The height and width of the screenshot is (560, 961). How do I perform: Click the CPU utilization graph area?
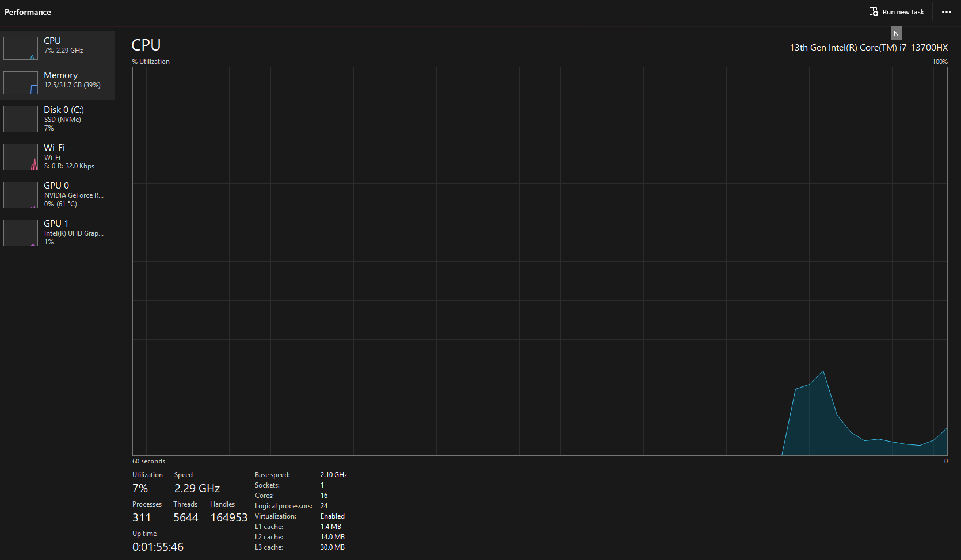(540, 262)
